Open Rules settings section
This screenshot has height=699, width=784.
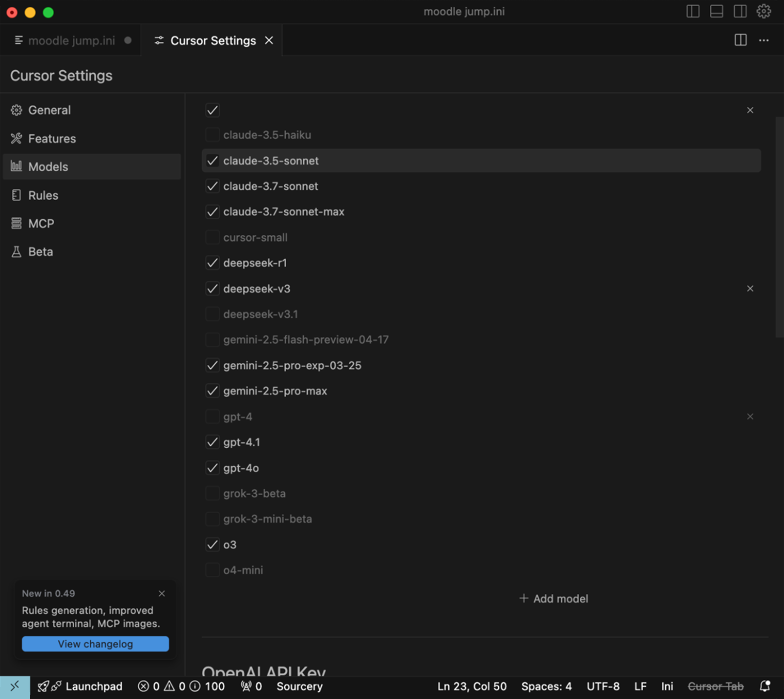pyautogui.click(x=92, y=195)
